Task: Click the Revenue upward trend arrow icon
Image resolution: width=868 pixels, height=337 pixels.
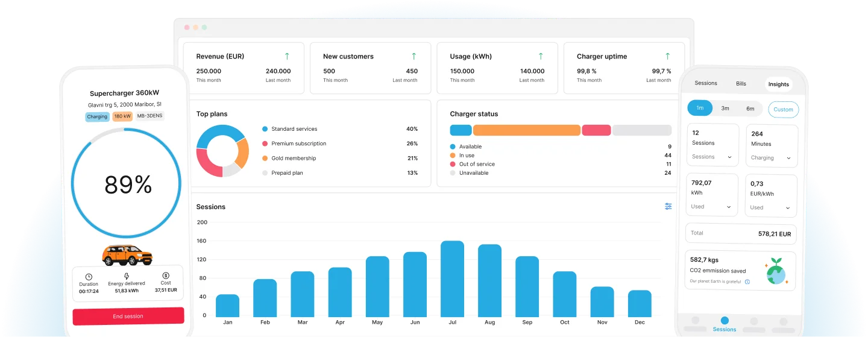Action: 287,56
